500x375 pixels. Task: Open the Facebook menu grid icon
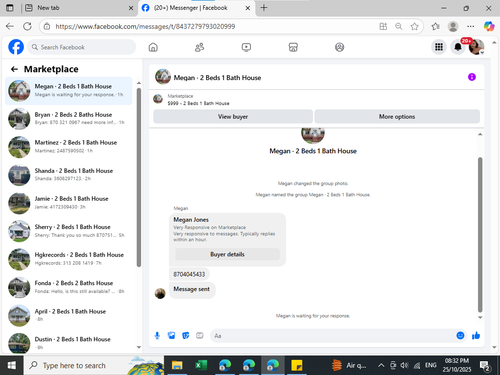point(439,47)
